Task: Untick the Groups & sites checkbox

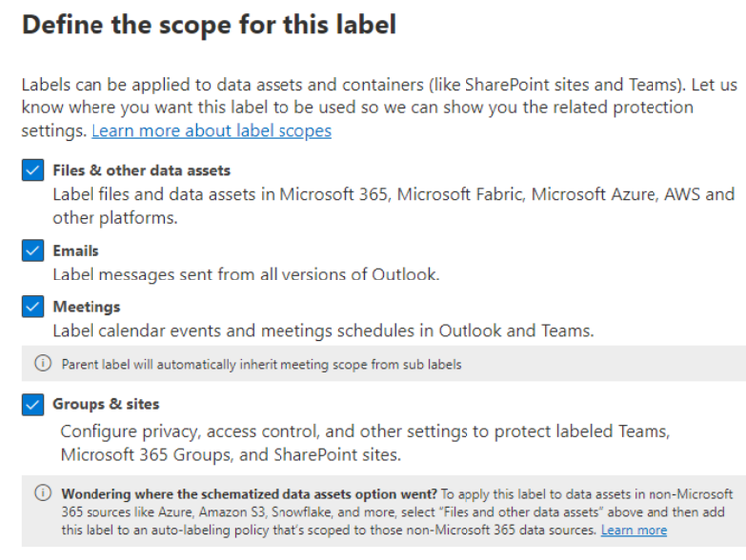Action: [33, 404]
